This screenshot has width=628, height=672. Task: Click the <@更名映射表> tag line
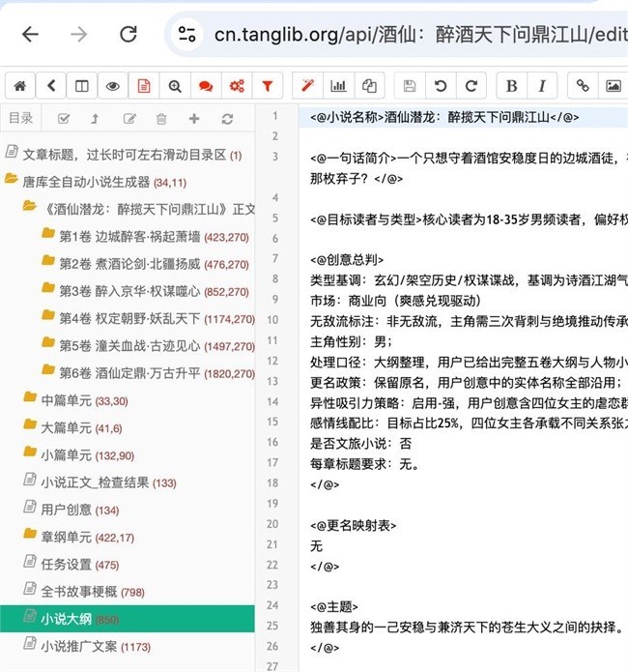[353, 525]
